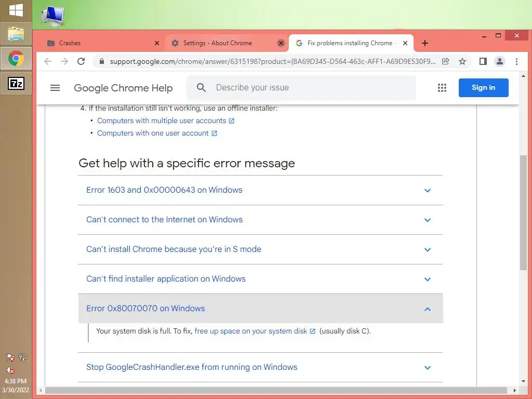Click chevron for Error 1603 row
This screenshot has height=399, width=532.
tap(428, 190)
